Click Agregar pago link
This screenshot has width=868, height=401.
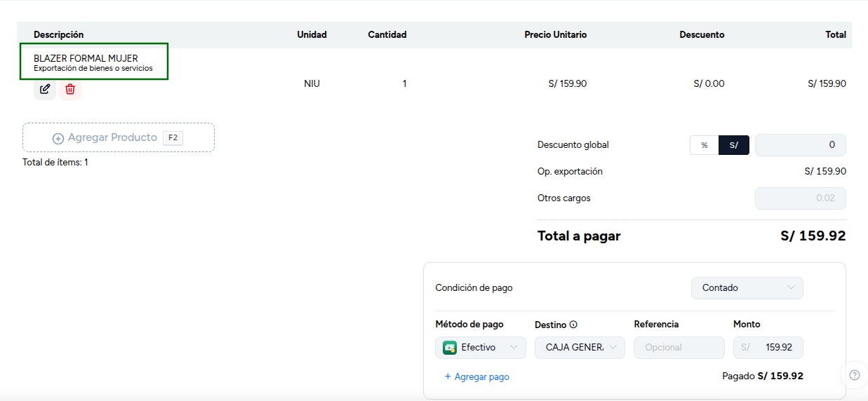[476, 376]
